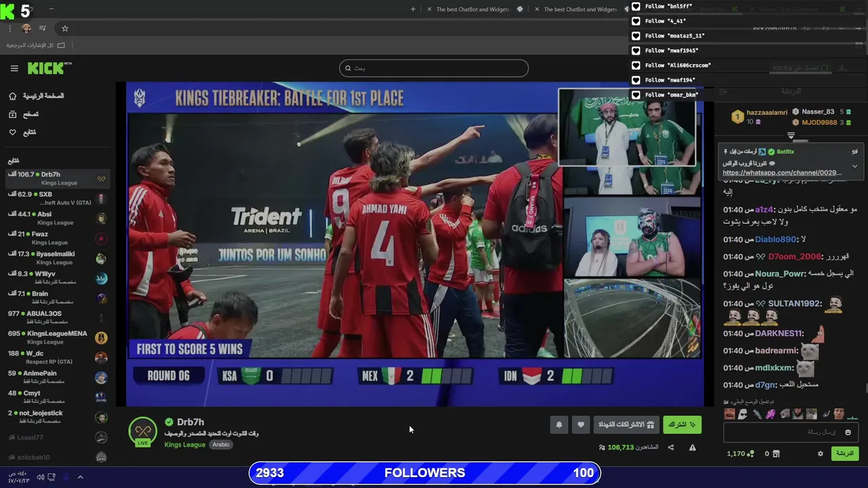
Task: Focus the Kick search field
Action: 433,68
